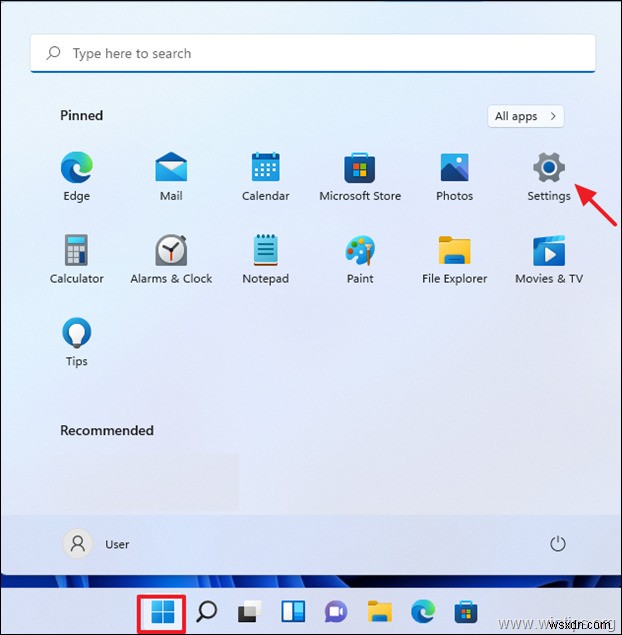Open Task View on the taskbar
Screen dimensions: 622x635
tap(249, 612)
